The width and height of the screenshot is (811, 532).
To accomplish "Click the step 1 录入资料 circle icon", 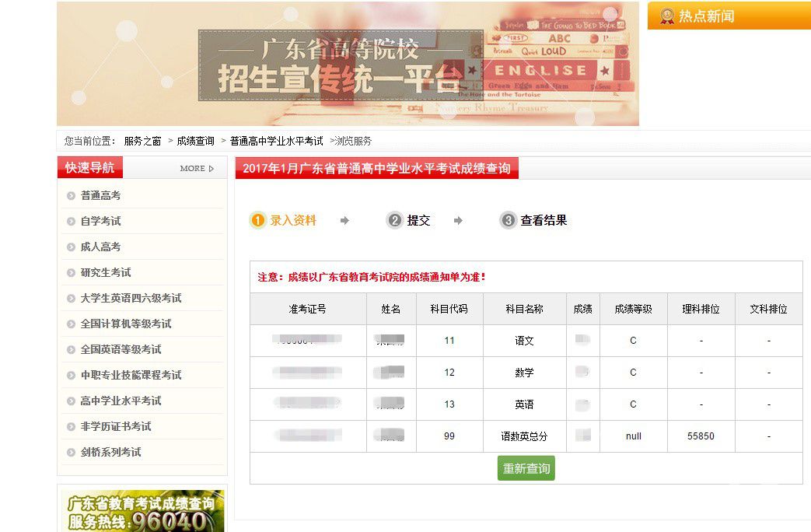I will (258, 221).
